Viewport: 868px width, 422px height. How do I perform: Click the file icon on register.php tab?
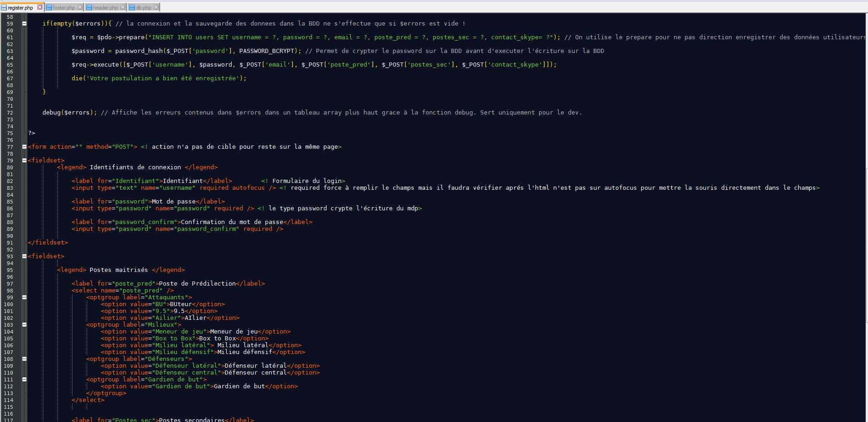4,7
